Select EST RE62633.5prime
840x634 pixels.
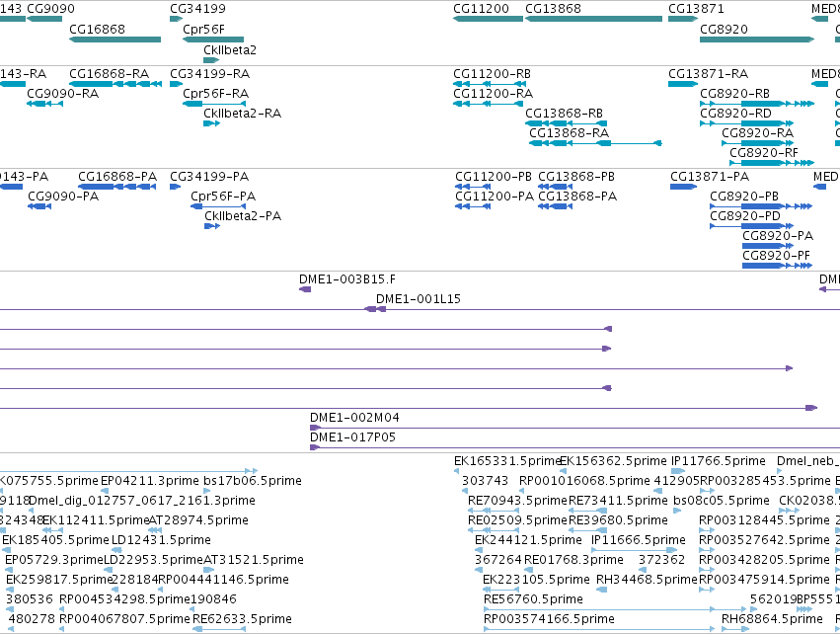242,619
